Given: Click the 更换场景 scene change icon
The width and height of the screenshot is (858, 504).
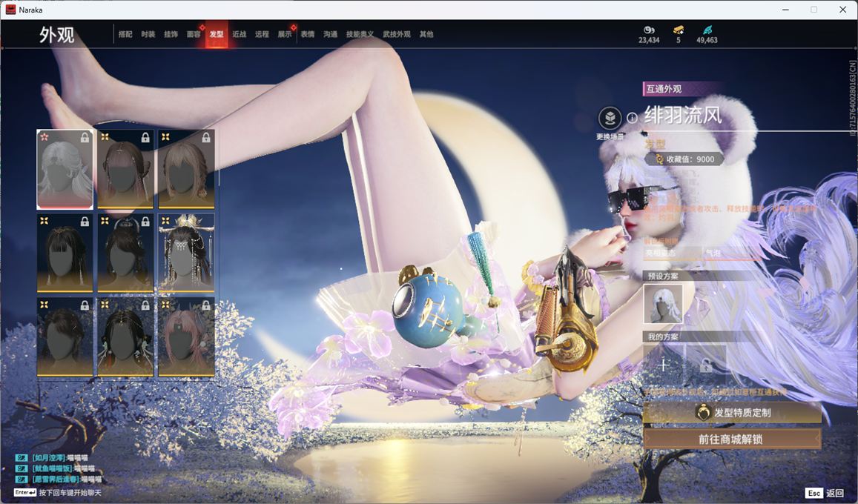Looking at the screenshot, I should coord(610,119).
